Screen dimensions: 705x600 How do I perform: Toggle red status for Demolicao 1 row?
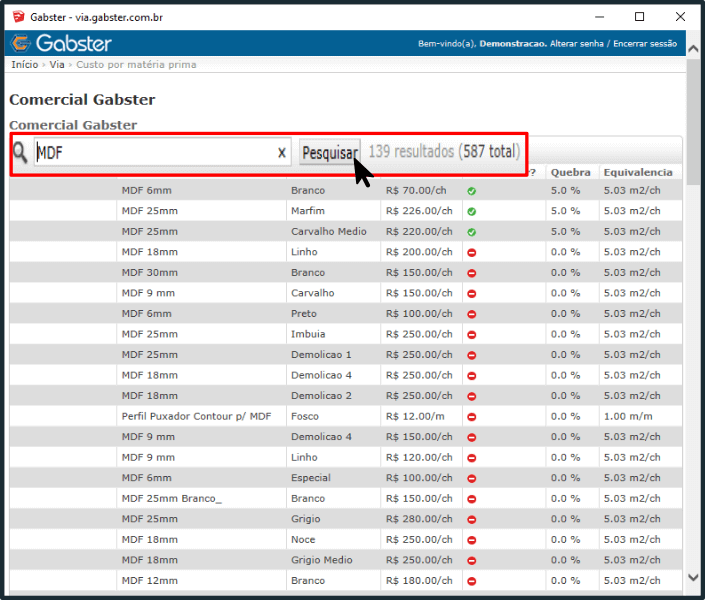coord(471,355)
